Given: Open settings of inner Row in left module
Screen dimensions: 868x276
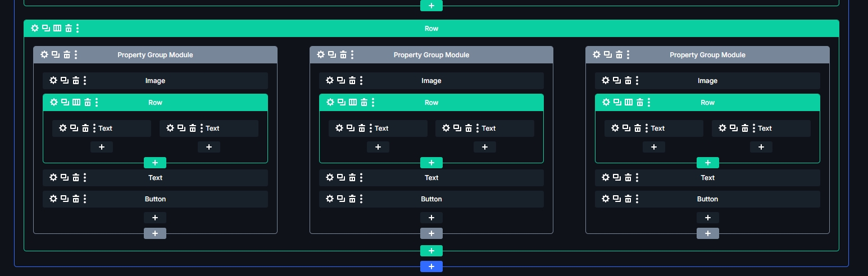Looking at the screenshot, I should coord(54,102).
